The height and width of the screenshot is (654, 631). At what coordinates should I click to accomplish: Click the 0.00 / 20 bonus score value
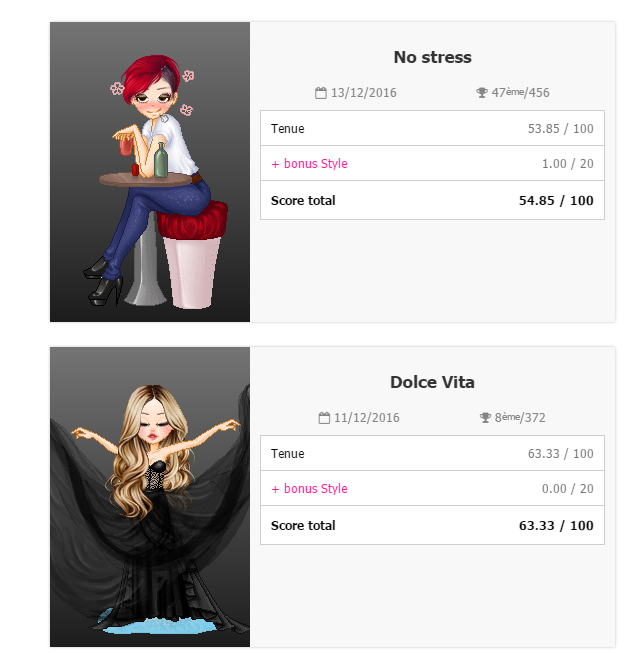click(568, 488)
